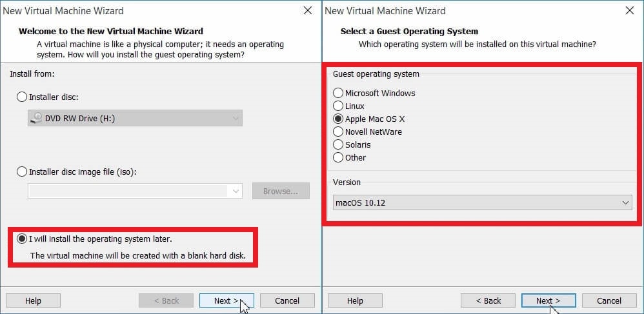
Task: Click the DVD drive icon in dropdown
Action: (x=37, y=118)
